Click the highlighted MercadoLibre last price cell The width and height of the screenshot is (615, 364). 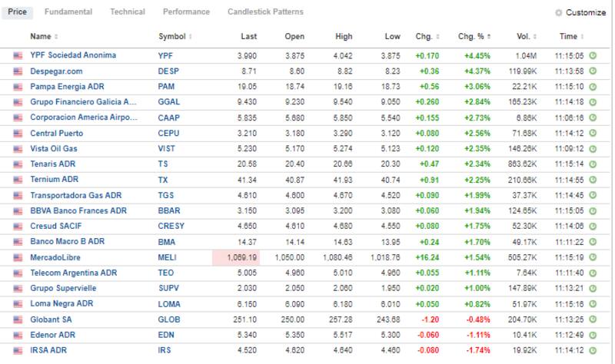(x=235, y=258)
